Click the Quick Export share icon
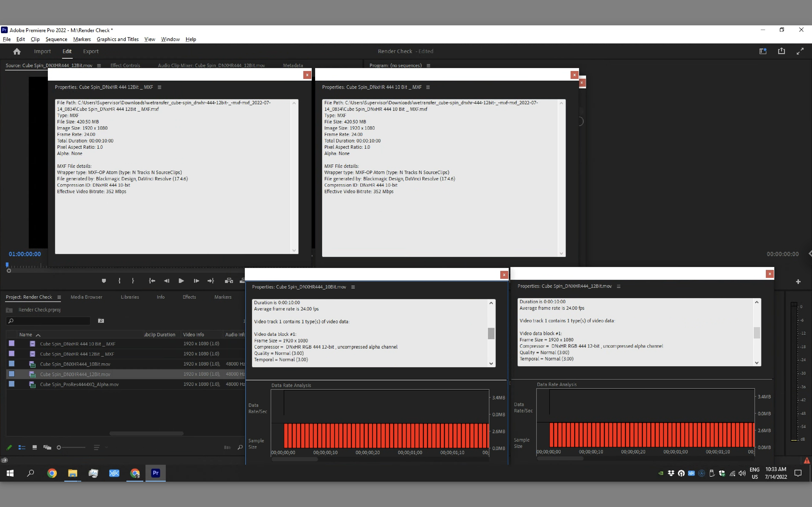 click(782, 51)
